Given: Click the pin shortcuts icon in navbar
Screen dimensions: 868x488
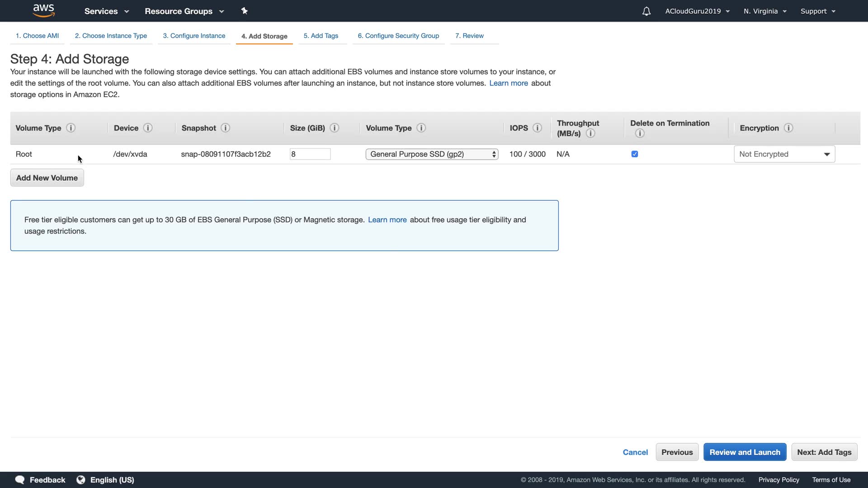Looking at the screenshot, I should click(x=244, y=11).
